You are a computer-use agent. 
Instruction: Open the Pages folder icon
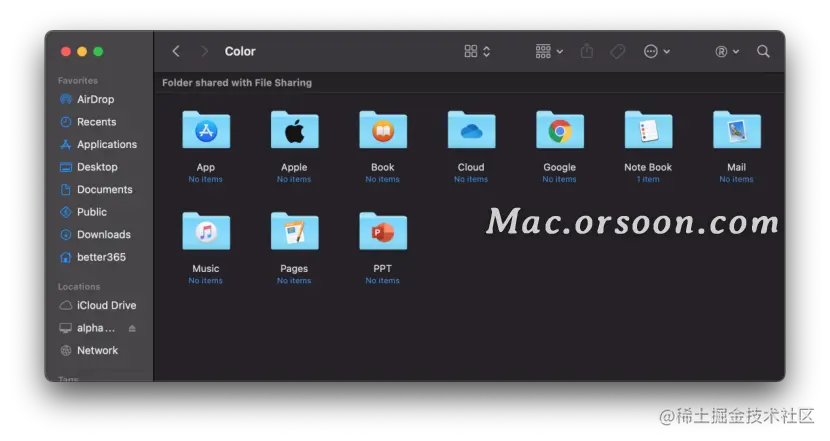(294, 231)
